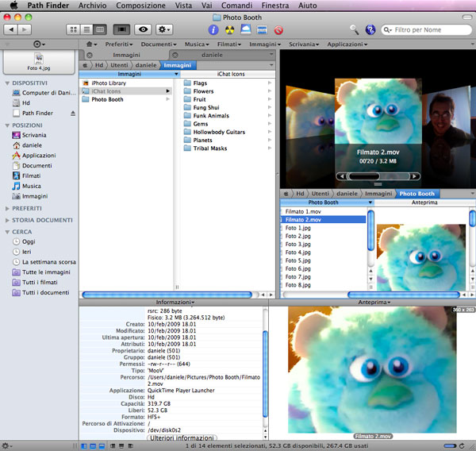Click the Ulteriori informazioni button
This screenshot has height=451, width=476.
pos(182,438)
